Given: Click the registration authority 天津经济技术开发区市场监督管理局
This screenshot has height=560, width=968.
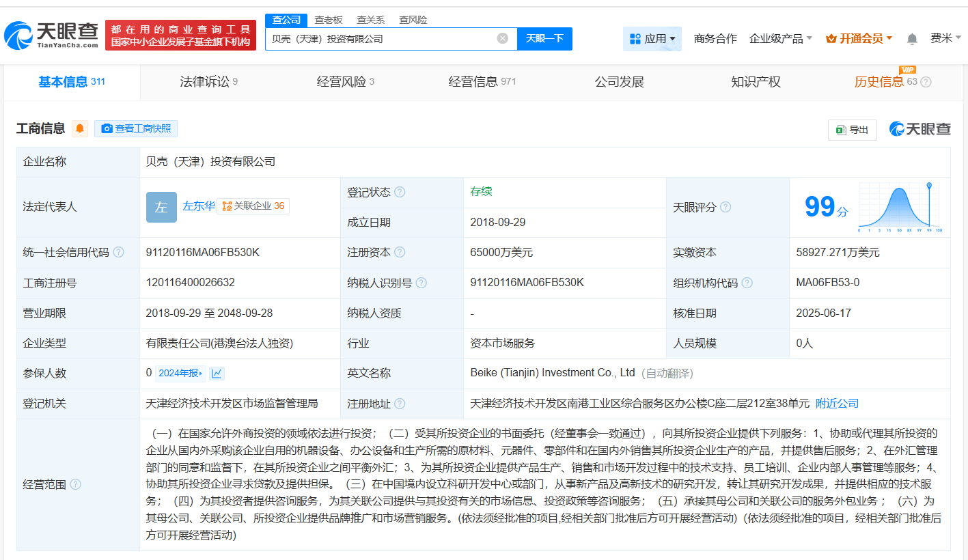Looking at the screenshot, I should click(232, 404).
